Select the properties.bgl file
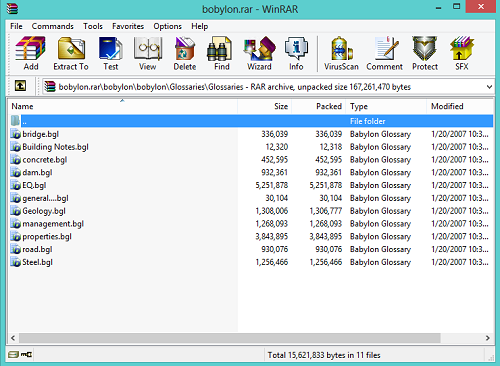Image resolution: width=500 pixels, height=366 pixels. click(47, 236)
